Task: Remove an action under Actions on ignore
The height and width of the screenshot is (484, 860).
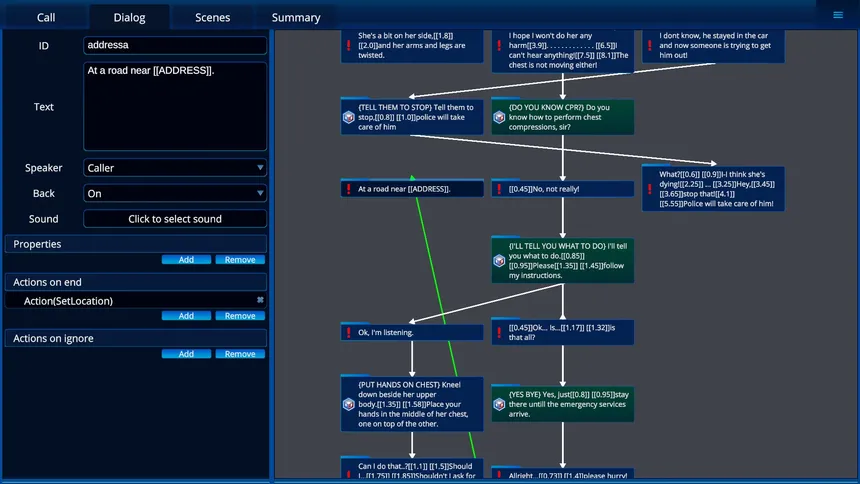Action: tap(240, 354)
